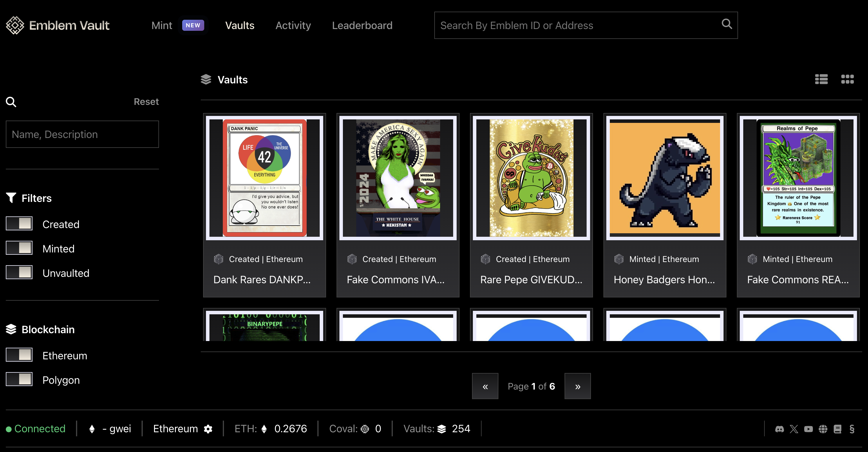
Task: Click the header search magnifier icon
Action: pyautogui.click(x=726, y=24)
